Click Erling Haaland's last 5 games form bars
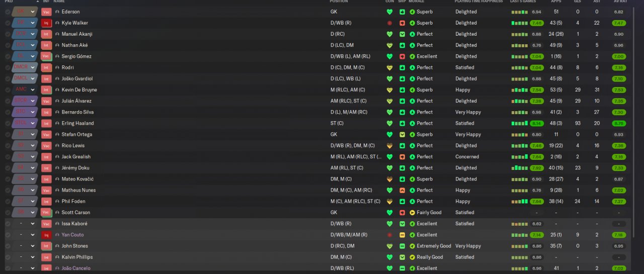The height and width of the screenshot is (274, 644). click(x=519, y=123)
